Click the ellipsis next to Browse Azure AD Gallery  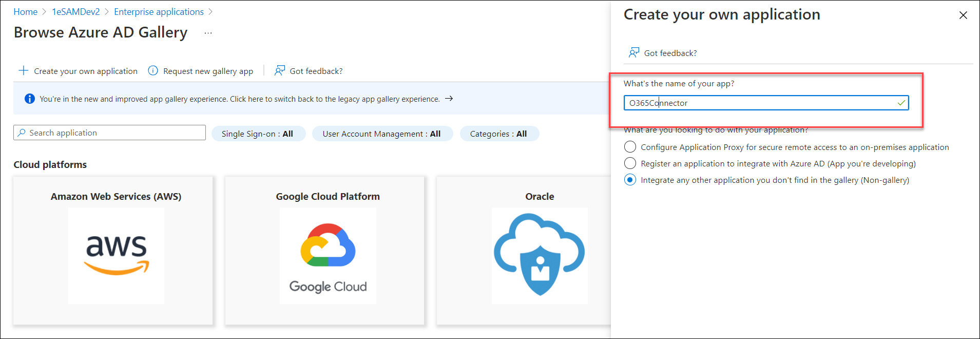208,33
